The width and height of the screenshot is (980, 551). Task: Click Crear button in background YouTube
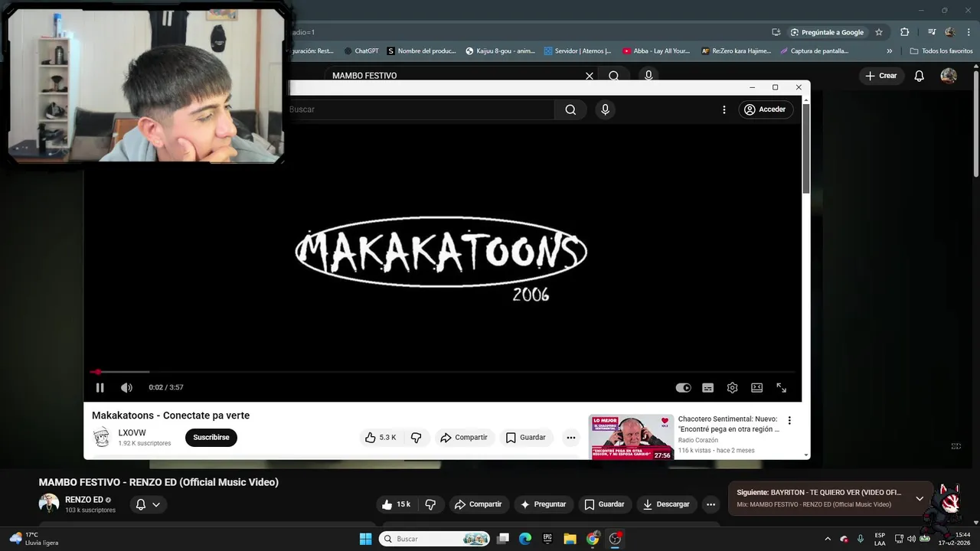coord(881,76)
